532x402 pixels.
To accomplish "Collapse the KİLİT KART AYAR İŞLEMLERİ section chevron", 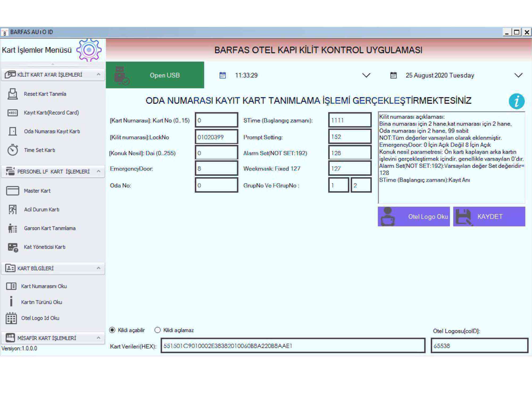I will (x=99, y=74).
